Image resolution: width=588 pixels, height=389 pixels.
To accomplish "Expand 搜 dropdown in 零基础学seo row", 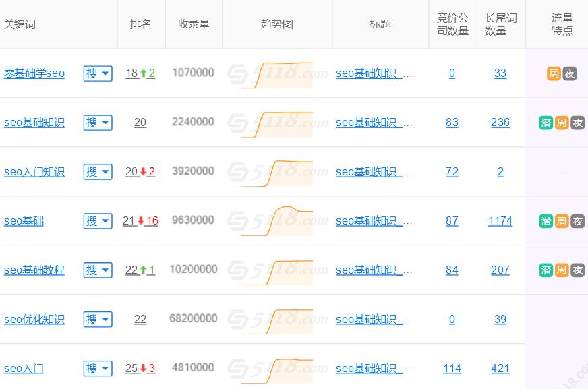I will coord(98,73).
